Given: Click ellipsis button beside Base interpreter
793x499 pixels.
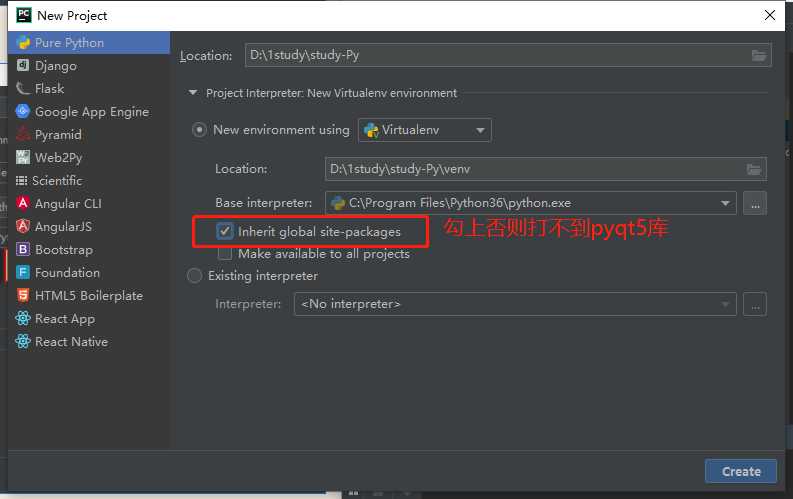Looking at the screenshot, I should click(755, 203).
